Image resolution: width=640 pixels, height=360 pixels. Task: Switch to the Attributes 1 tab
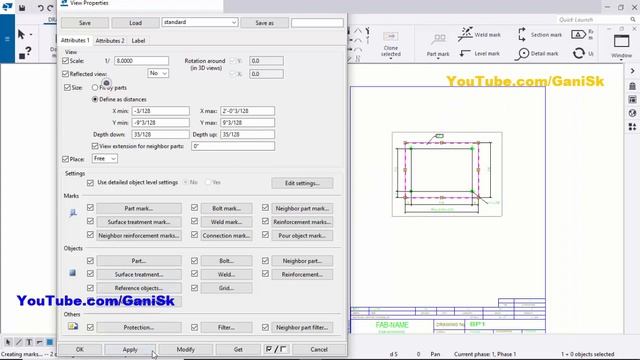[x=75, y=40]
